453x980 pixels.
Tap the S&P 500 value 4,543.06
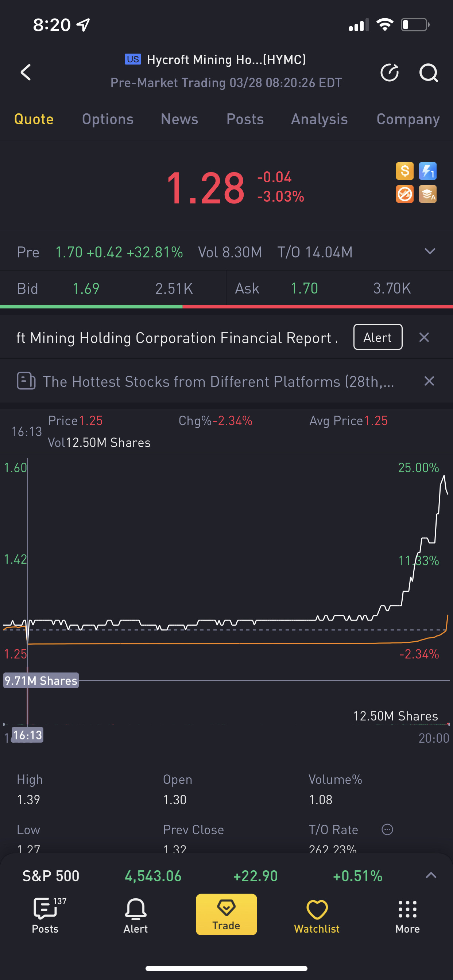pos(153,876)
